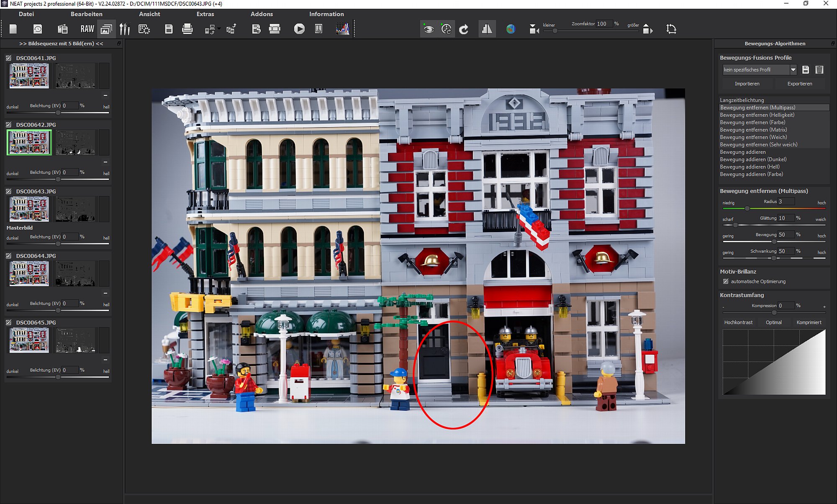Click the printer icon in toolbar
The width and height of the screenshot is (837, 504).
(x=187, y=29)
